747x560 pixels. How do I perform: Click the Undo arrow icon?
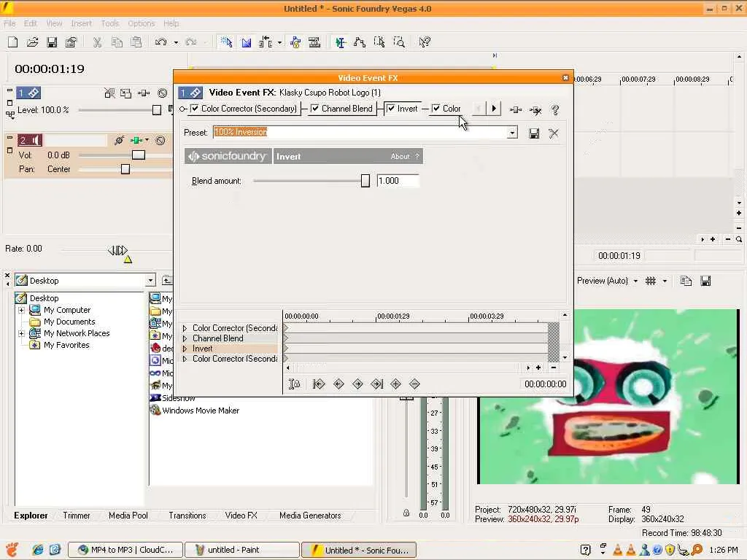coord(161,42)
